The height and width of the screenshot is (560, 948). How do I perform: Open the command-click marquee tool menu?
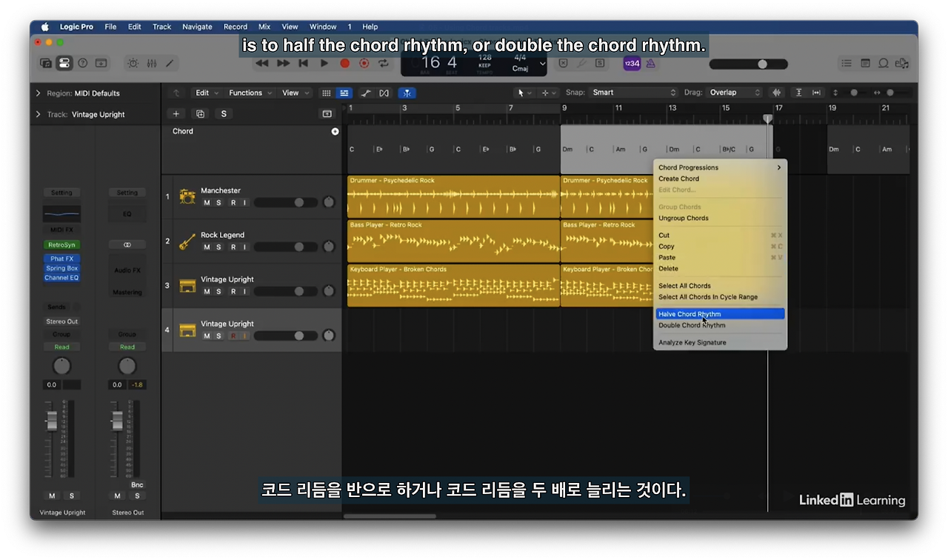549,93
